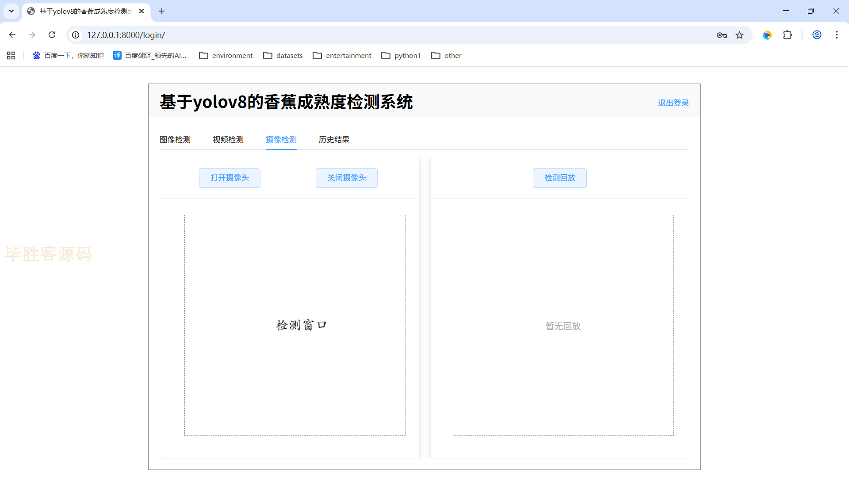849x504 pixels.
Task: Open Chrome three-dot menu
Action: (x=837, y=35)
